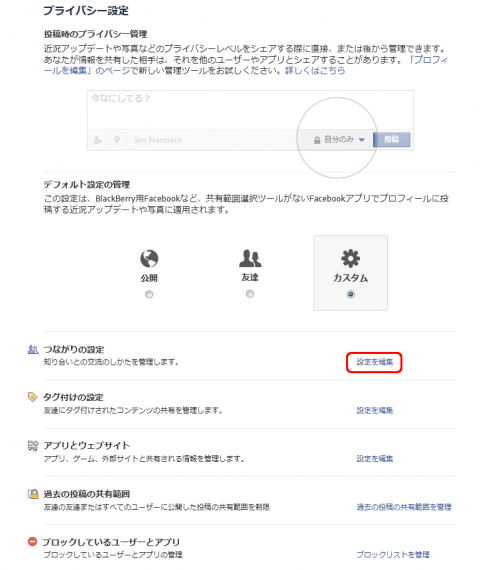Click the 今なにしてる？ status input field
This screenshot has width=480, height=570.
[250, 110]
